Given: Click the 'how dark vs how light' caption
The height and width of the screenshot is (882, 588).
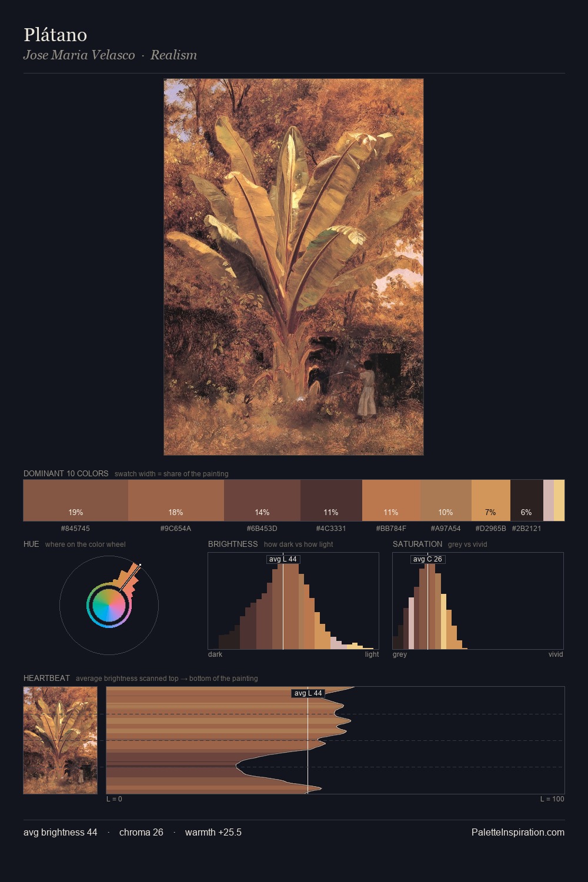Looking at the screenshot, I should pos(298,544).
